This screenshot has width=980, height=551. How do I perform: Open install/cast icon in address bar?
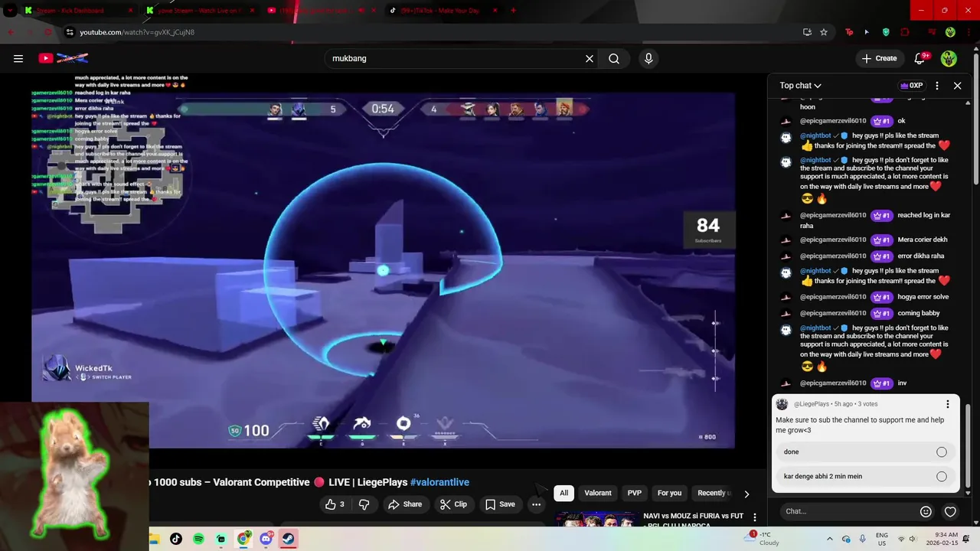pos(807,32)
